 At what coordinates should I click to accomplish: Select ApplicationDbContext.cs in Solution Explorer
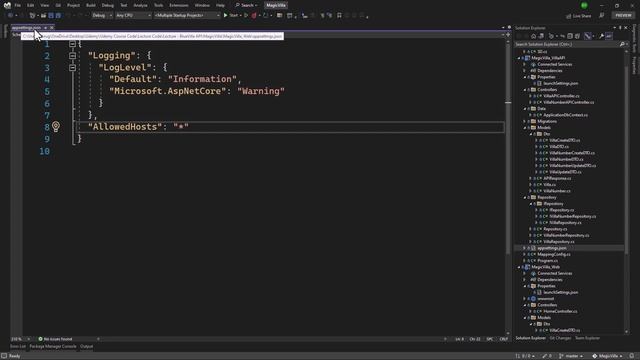(565, 115)
